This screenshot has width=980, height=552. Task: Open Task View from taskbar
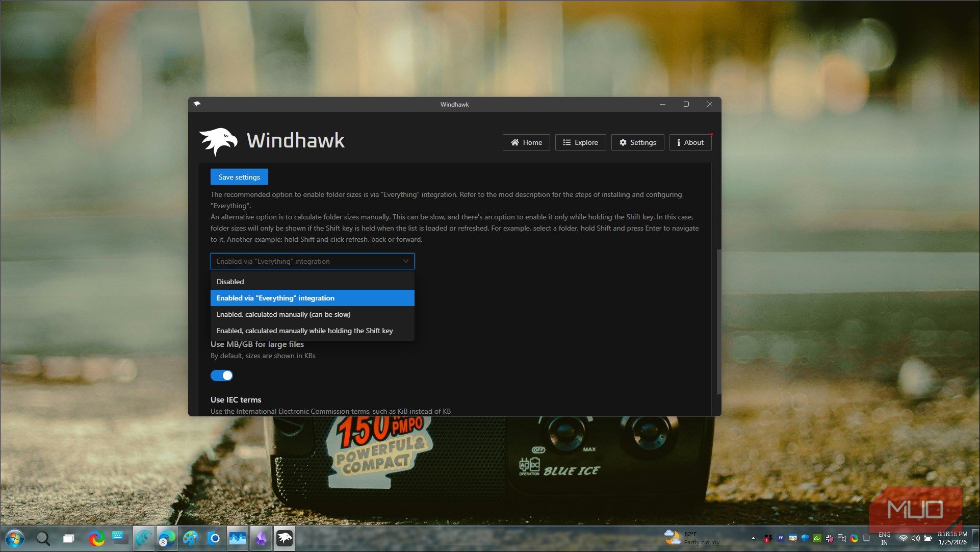[x=68, y=538]
